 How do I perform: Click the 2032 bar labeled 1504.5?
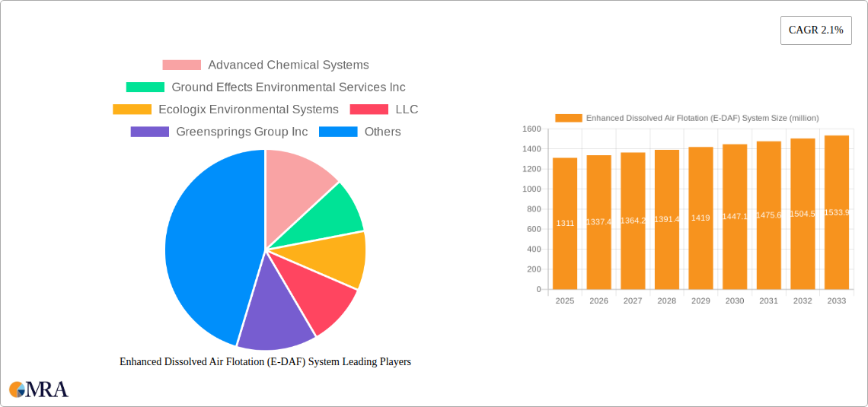coord(803,214)
